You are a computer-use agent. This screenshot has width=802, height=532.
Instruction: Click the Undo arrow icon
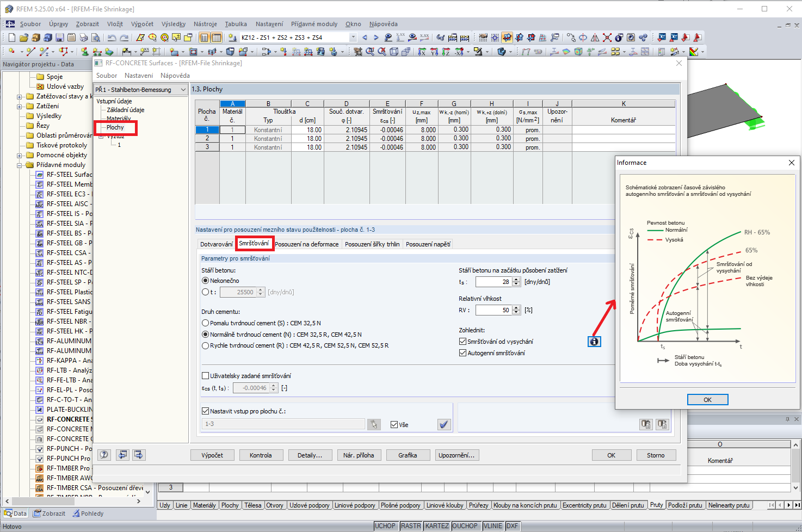click(x=112, y=38)
